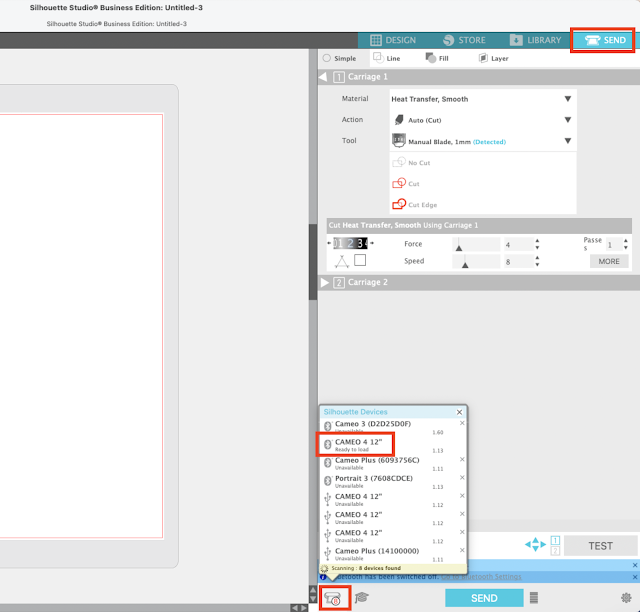Remove Cameo Plus (6093756C) from the list

coord(462,459)
